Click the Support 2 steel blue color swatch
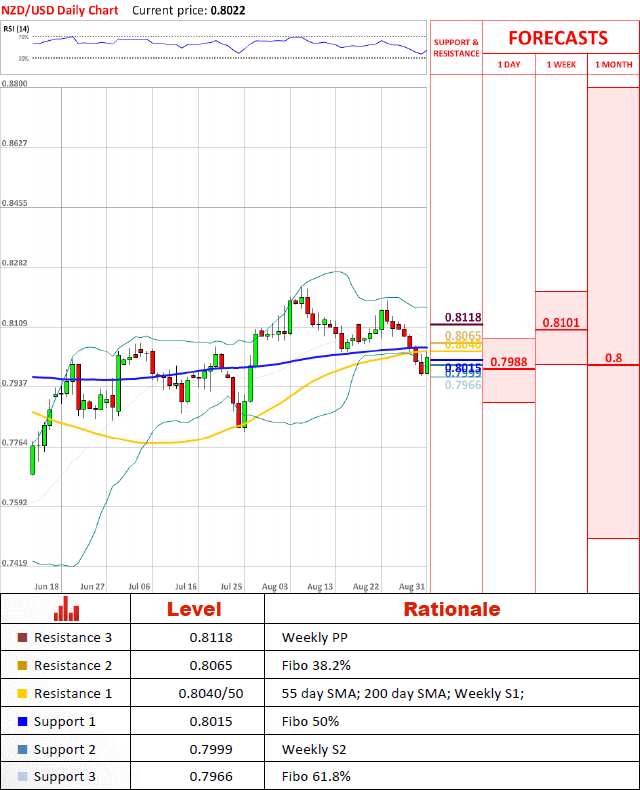 point(23,749)
